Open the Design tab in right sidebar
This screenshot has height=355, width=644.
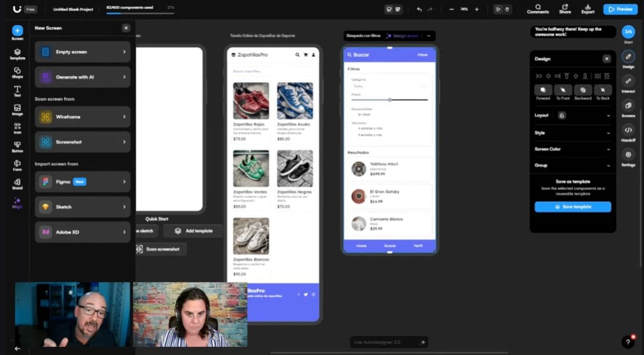click(628, 59)
